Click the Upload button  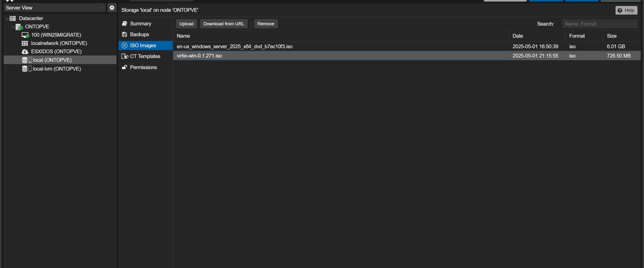(x=186, y=24)
